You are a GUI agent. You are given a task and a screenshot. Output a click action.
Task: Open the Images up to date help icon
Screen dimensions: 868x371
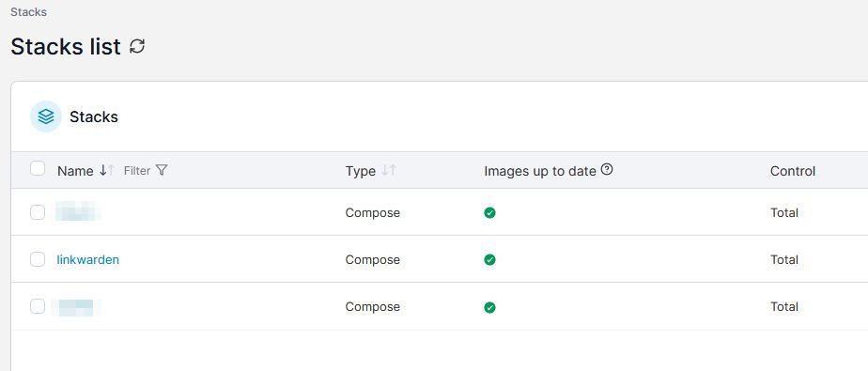point(607,170)
